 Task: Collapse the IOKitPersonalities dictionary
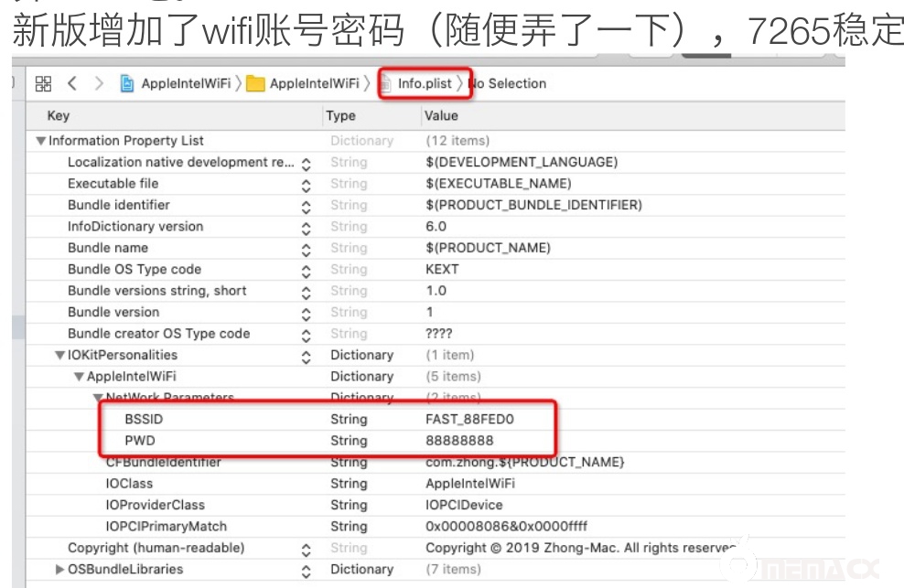pos(60,355)
